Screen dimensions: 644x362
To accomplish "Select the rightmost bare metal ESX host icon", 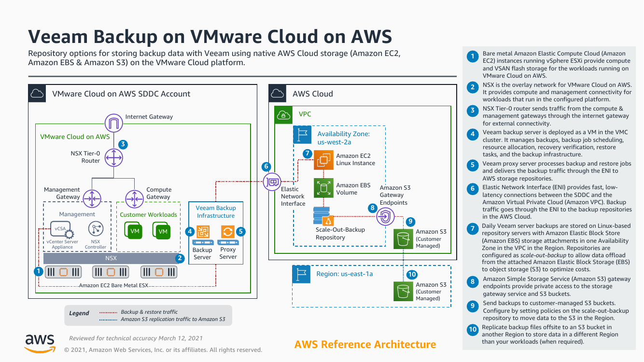I will tap(158, 272).
